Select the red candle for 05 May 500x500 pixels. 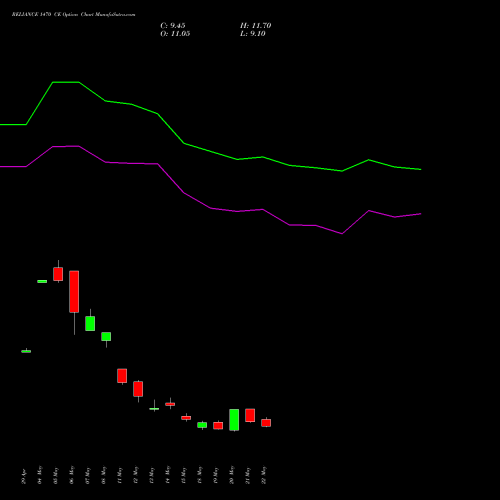tap(58, 274)
